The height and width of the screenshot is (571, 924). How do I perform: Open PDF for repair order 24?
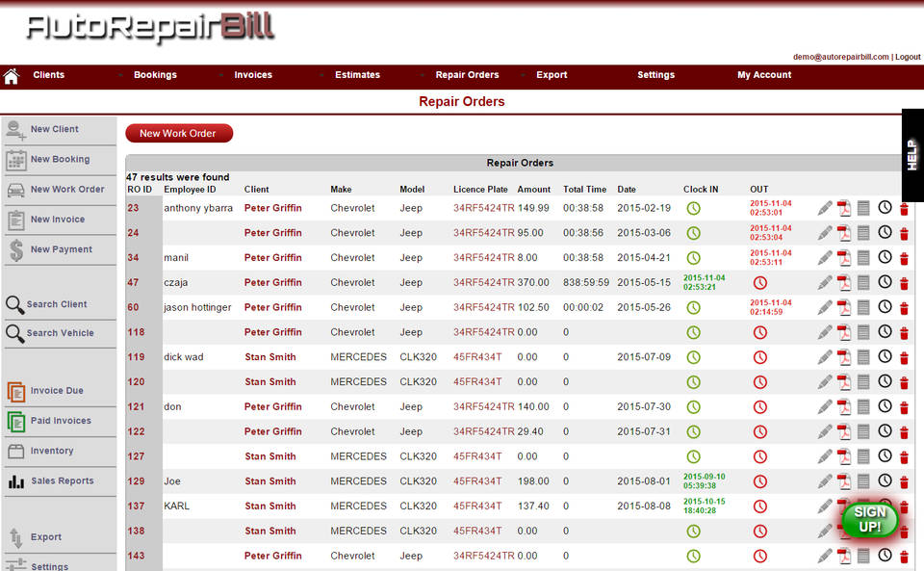(x=844, y=233)
